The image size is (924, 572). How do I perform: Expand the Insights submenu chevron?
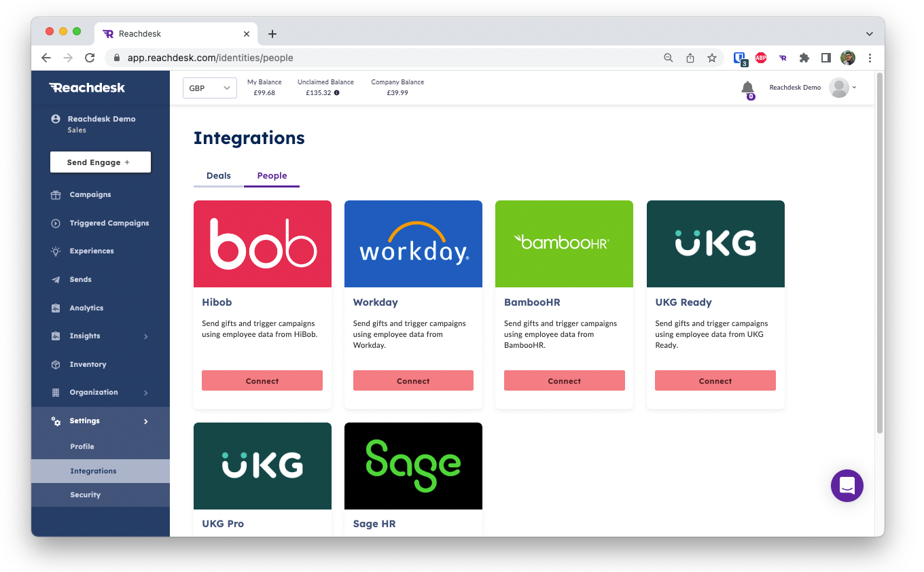pyautogui.click(x=145, y=336)
